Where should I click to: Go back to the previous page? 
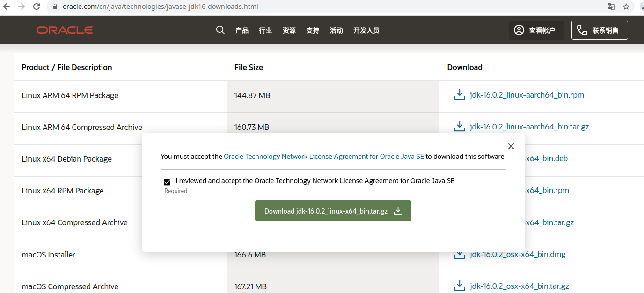click(x=7, y=7)
